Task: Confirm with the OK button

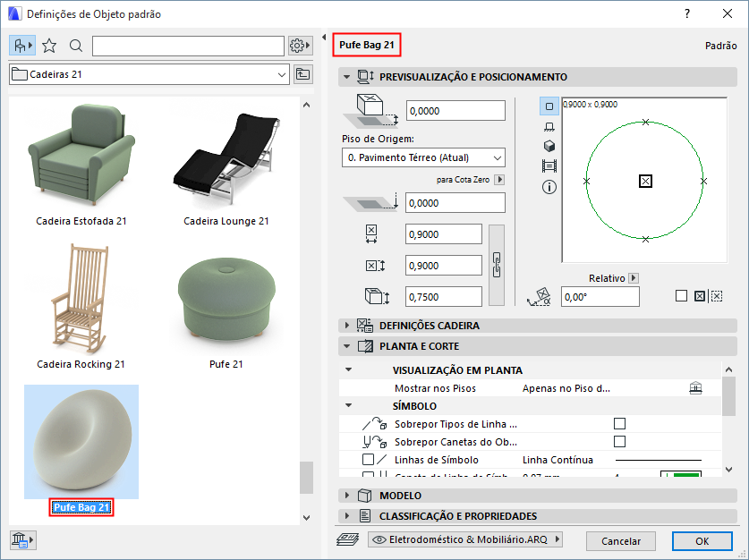Action: point(702,540)
